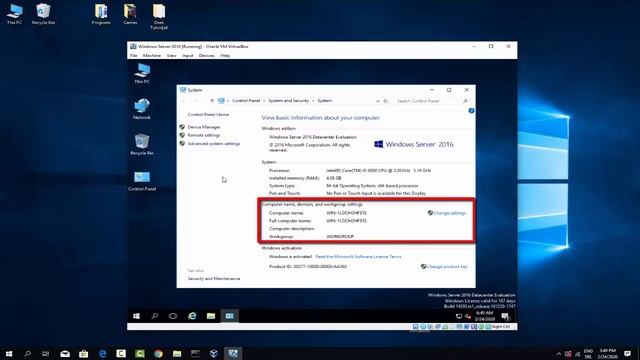The height and width of the screenshot is (360, 640).
Task: Launch Internet Explorer from VM taskbar
Action: (192, 316)
